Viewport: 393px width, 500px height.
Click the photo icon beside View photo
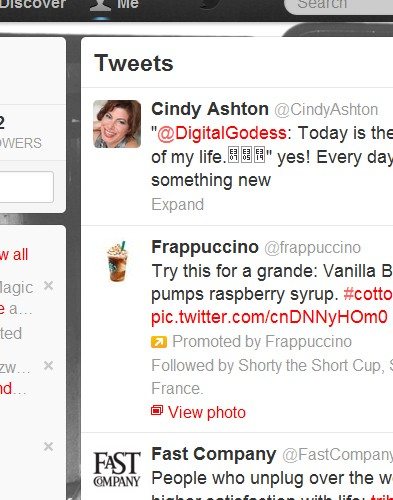[157, 411]
